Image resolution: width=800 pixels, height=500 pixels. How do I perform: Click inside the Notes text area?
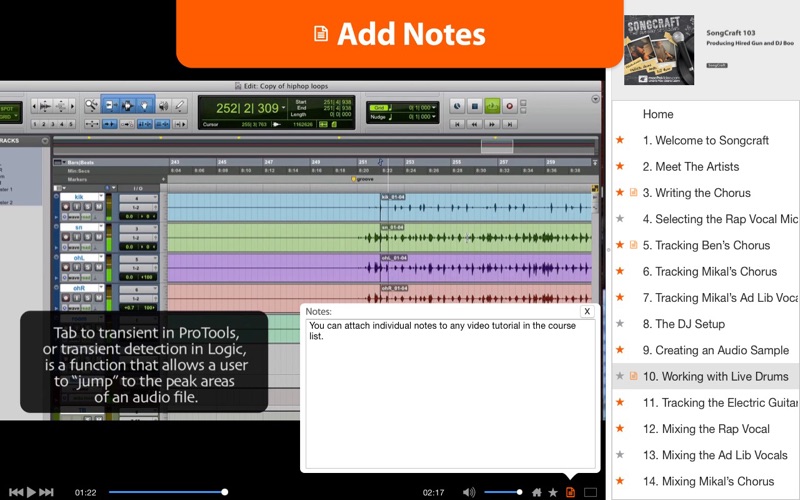[450, 393]
